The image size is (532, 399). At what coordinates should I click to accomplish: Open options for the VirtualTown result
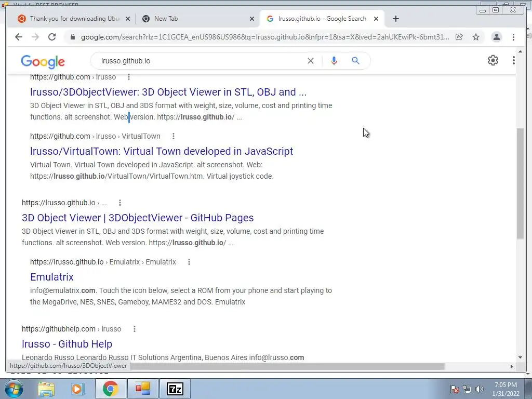pyautogui.click(x=174, y=136)
